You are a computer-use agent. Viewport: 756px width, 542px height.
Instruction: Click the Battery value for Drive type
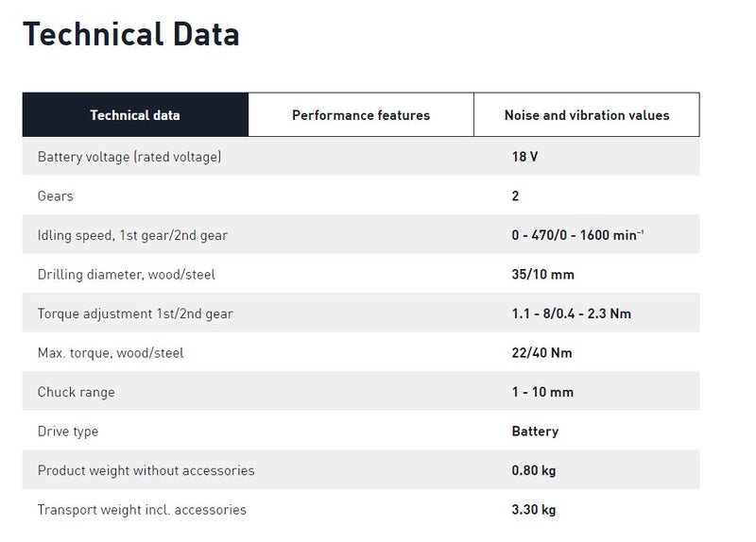tap(535, 432)
